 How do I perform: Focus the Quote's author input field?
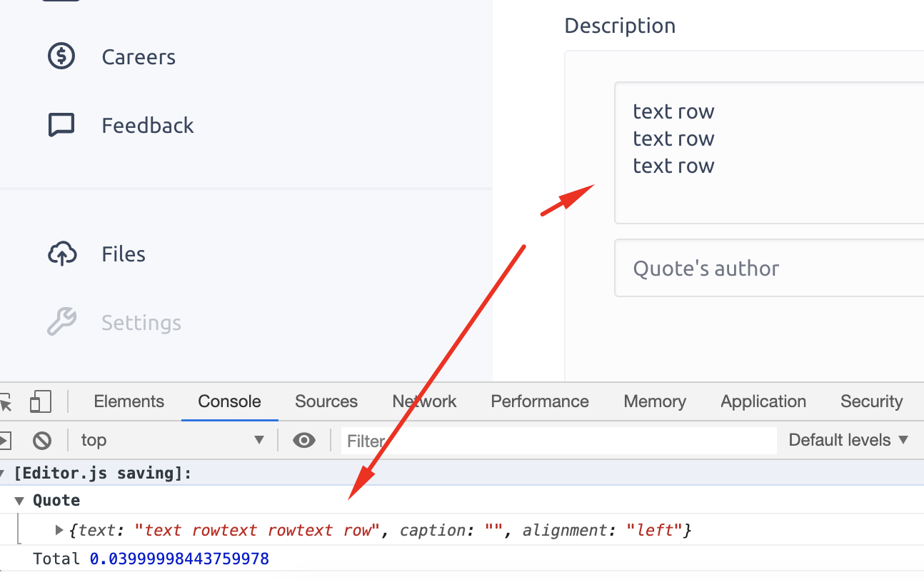[x=750, y=268]
